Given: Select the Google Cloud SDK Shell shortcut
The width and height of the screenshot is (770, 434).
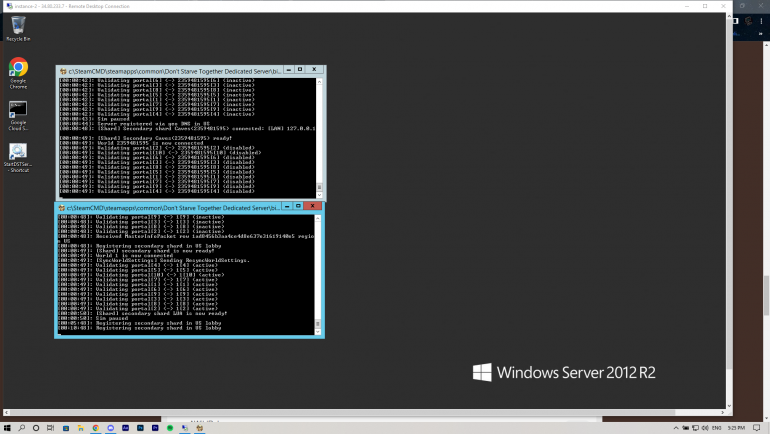Looking at the screenshot, I should point(18,116).
